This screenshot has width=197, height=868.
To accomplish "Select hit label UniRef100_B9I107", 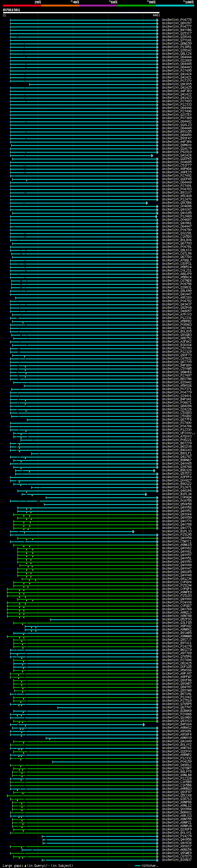I will point(177,193).
